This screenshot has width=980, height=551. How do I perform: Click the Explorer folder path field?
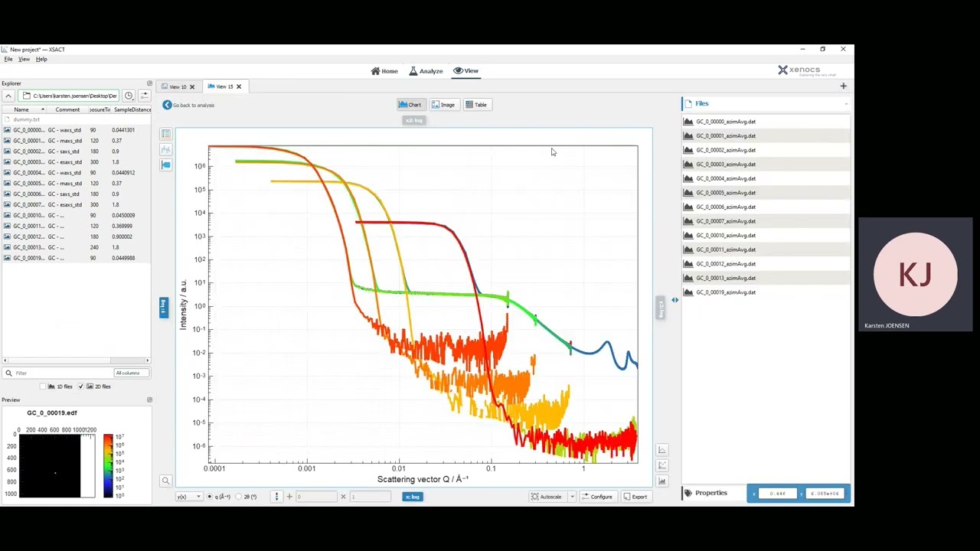tap(70, 96)
